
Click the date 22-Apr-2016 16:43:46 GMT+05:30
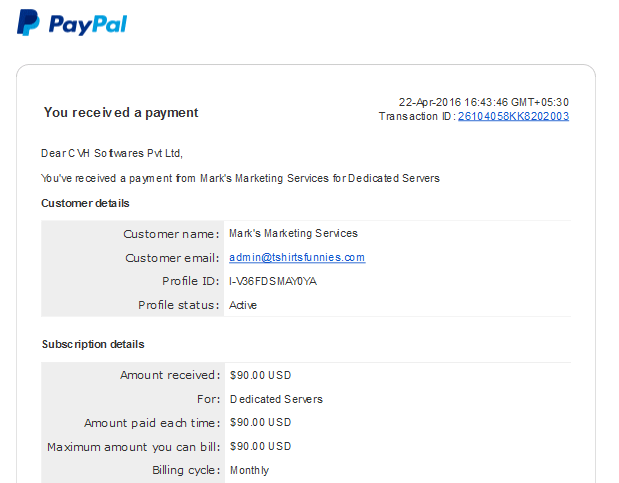pyautogui.click(x=484, y=102)
